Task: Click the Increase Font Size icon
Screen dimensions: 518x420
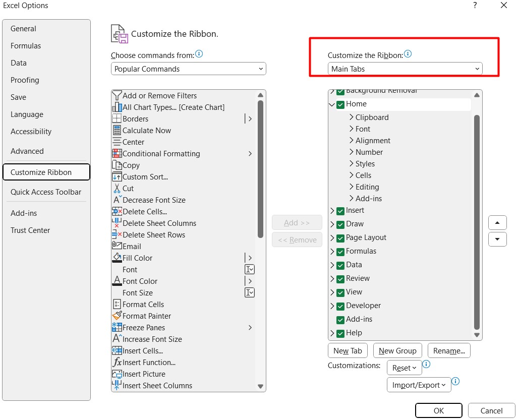Action: click(x=118, y=339)
